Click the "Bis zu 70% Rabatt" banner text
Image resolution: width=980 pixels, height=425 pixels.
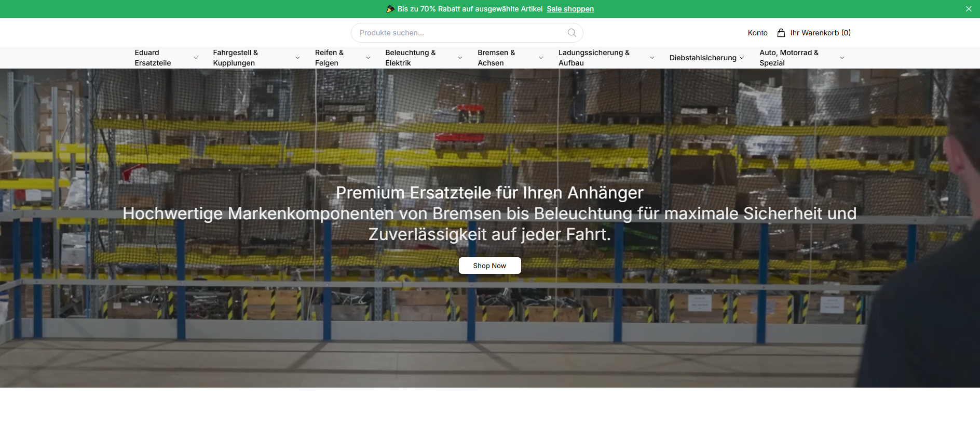coord(470,9)
